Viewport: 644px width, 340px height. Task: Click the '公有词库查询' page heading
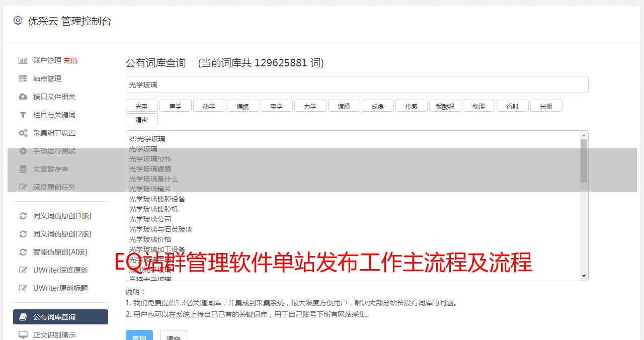(x=156, y=63)
